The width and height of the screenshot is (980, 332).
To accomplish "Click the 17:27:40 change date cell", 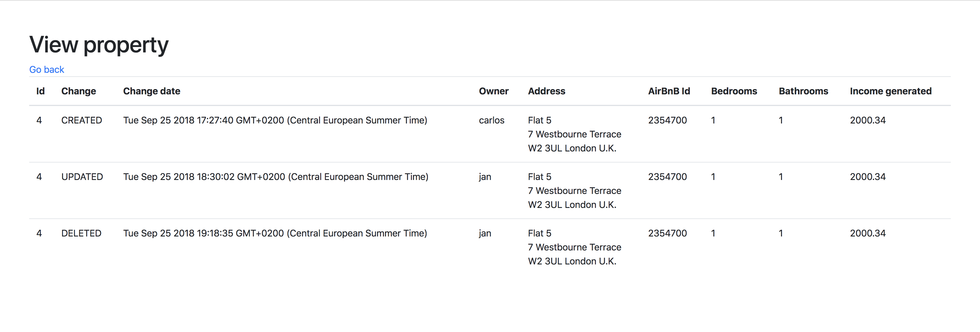I will (275, 120).
